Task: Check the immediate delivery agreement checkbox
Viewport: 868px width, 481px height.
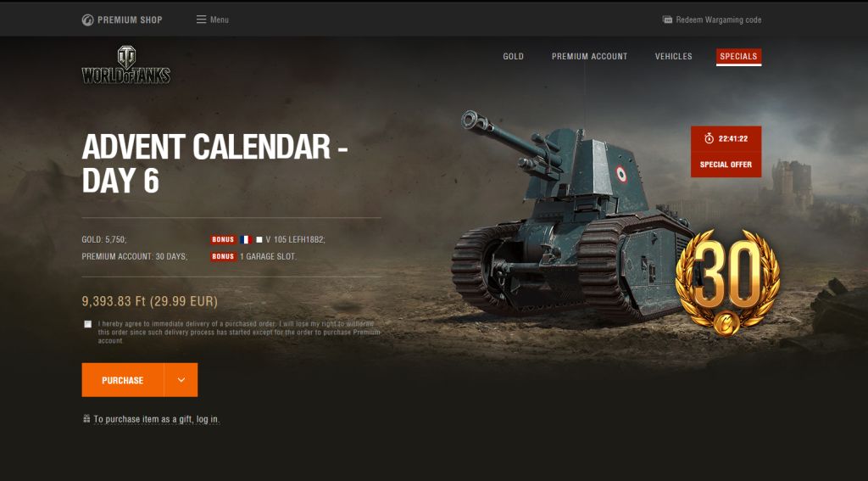Action: pos(88,324)
